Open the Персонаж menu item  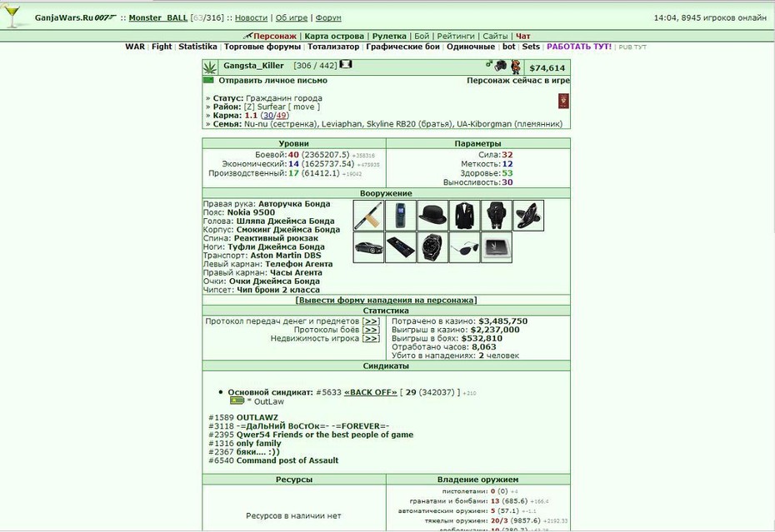pos(275,36)
